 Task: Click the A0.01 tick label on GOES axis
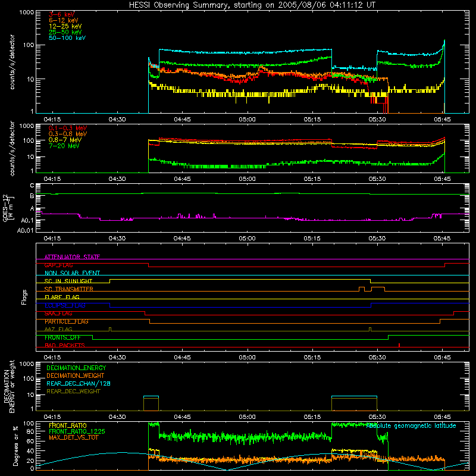[x=25, y=230]
